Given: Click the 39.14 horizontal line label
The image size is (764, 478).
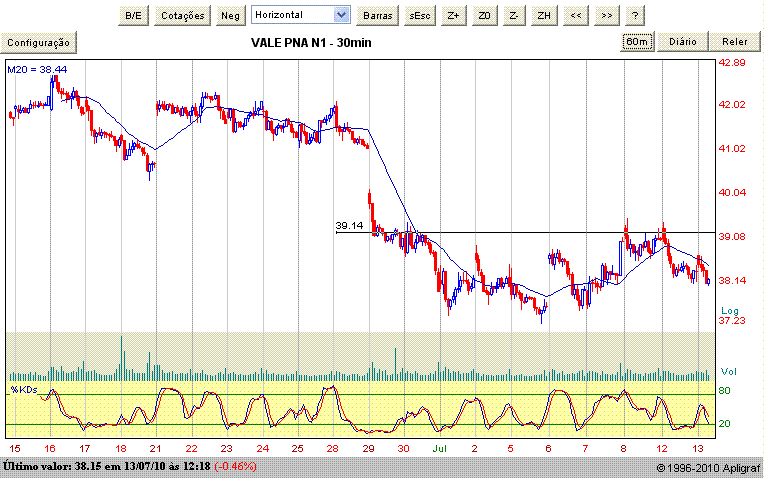Looking at the screenshot, I should pyautogui.click(x=349, y=226).
